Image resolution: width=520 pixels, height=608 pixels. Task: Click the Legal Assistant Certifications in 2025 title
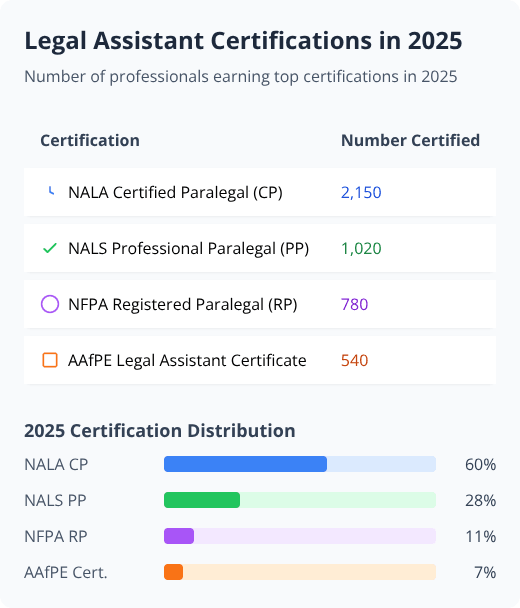pyautogui.click(x=243, y=41)
